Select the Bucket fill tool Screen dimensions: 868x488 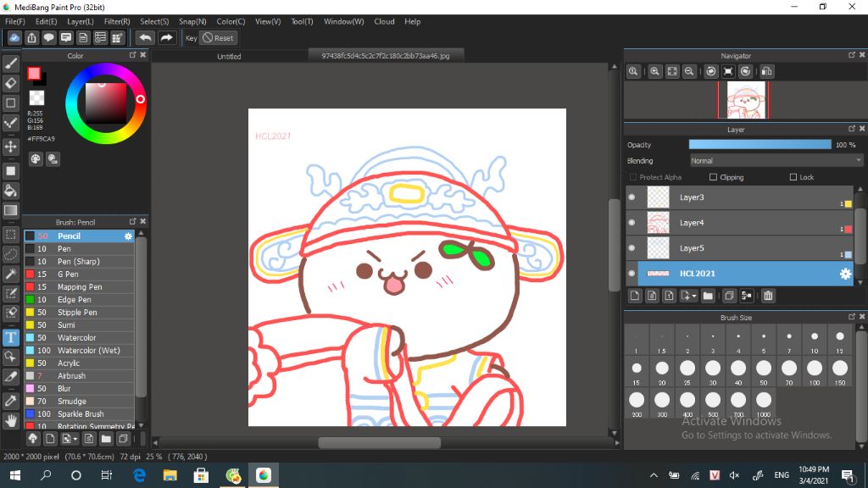[x=10, y=191]
